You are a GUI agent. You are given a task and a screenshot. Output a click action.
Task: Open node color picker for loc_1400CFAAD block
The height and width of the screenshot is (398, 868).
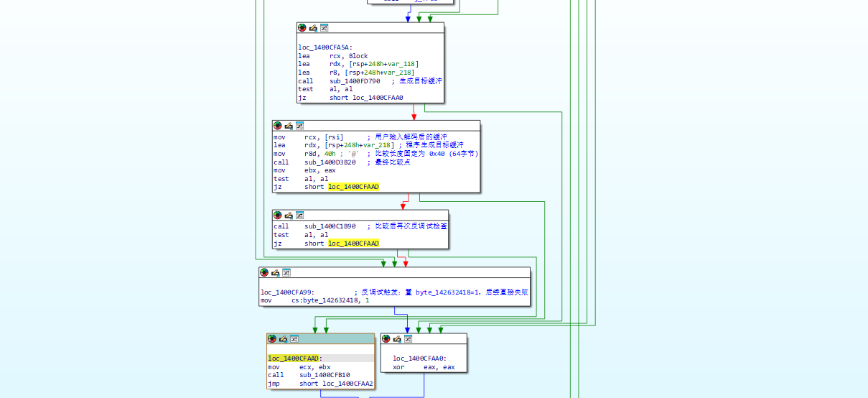pos(272,339)
